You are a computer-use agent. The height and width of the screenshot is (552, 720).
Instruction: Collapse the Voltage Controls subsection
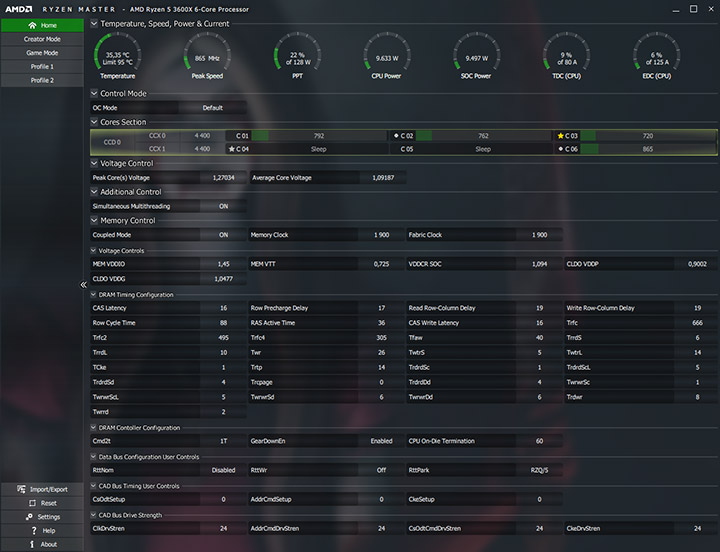pyautogui.click(x=93, y=251)
